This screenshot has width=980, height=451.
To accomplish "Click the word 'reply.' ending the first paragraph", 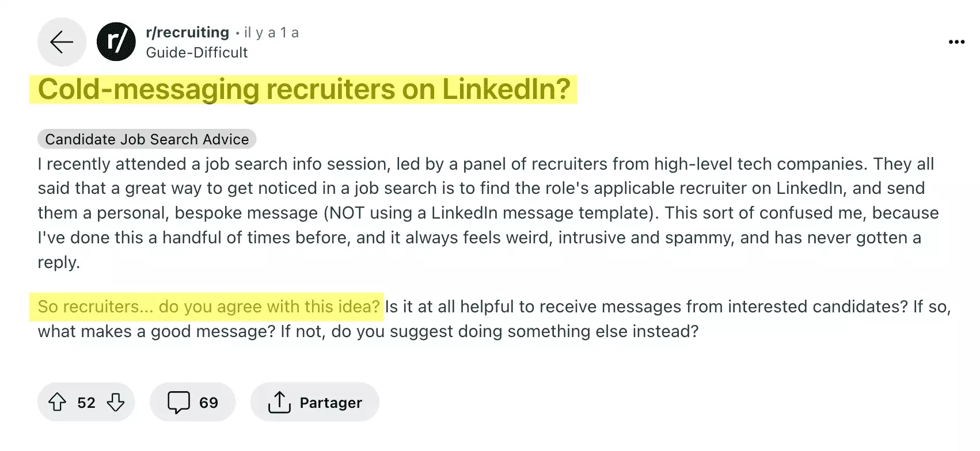I will pyautogui.click(x=59, y=262).
